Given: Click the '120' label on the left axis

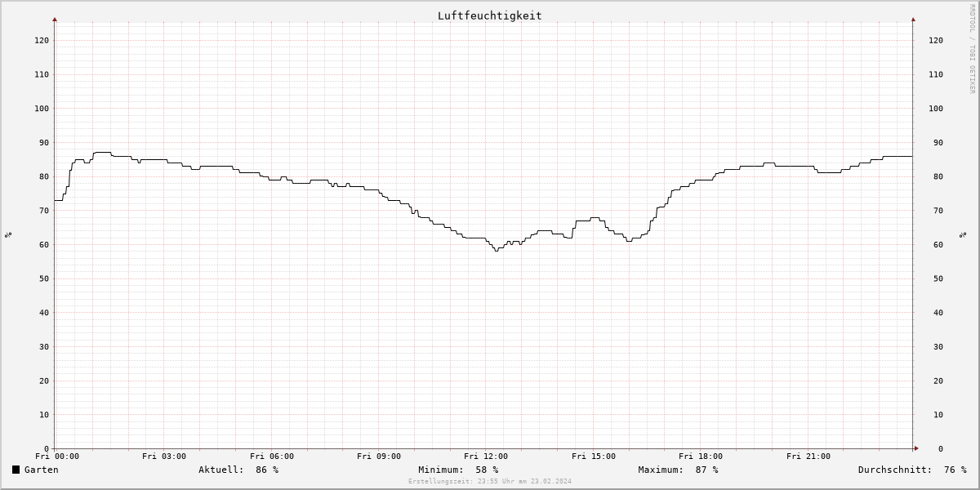Looking at the screenshot, I should [x=42, y=40].
